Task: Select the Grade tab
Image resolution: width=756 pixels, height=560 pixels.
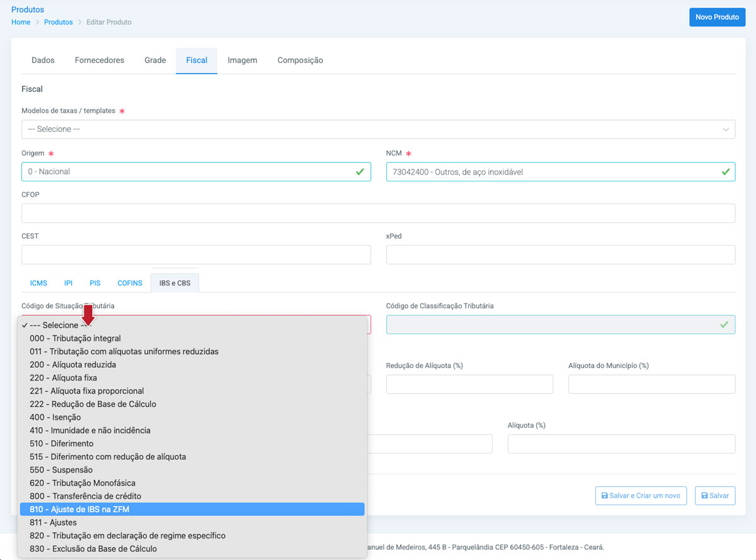Action: point(155,60)
